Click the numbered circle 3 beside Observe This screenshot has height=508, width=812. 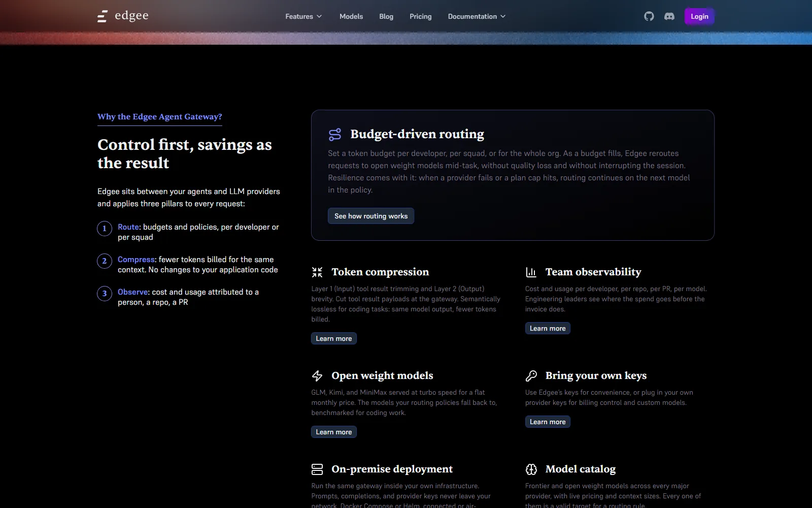[105, 294]
